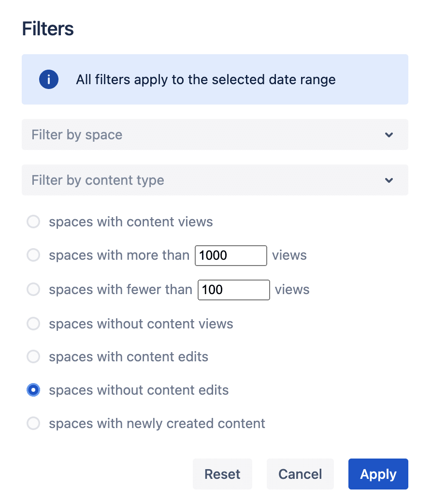This screenshot has width=432, height=504.
Task: Select spaces with fewer than 100 views
Action: pyautogui.click(x=33, y=289)
